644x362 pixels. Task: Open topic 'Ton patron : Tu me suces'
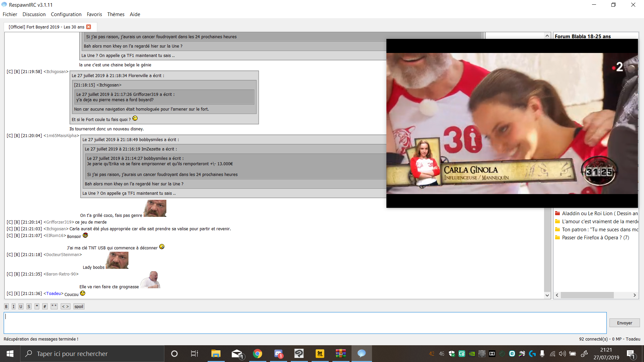point(600,230)
